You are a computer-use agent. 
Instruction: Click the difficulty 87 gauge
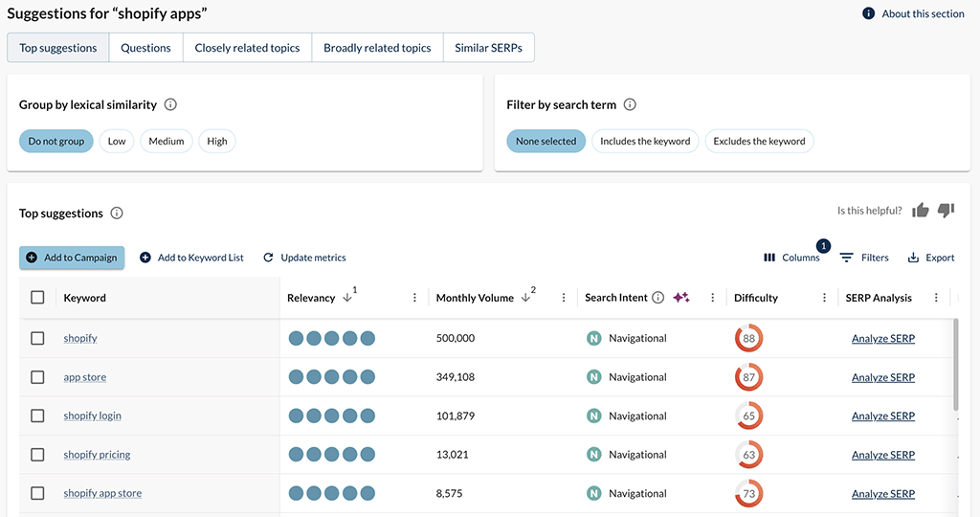tap(748, 377)
